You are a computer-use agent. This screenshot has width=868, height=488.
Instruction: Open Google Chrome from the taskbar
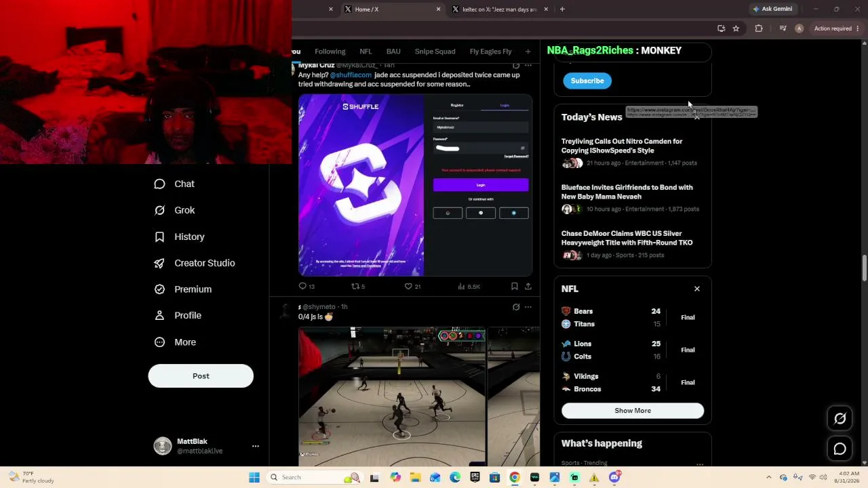click(x=515, y=477)
